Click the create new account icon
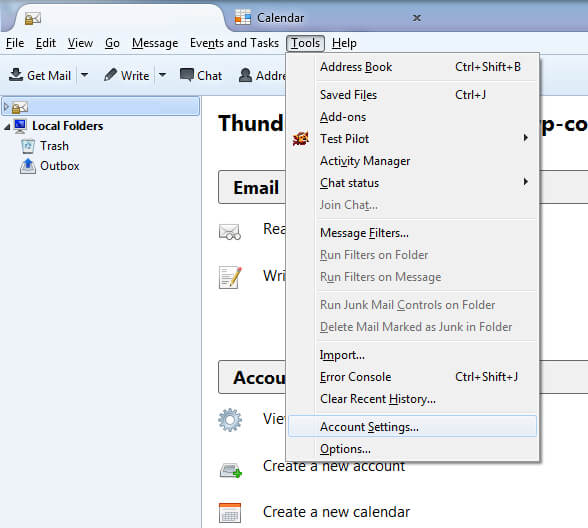 click(x=231, y=470)
